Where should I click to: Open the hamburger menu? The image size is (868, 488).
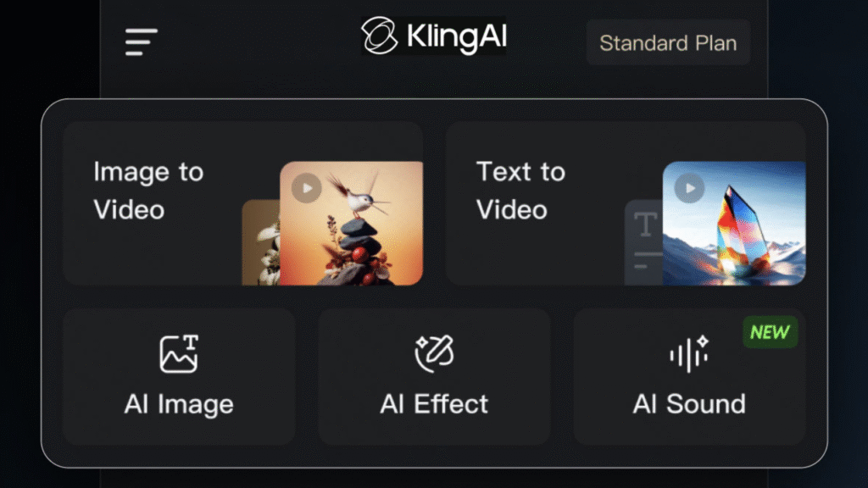tap(142, 42)
